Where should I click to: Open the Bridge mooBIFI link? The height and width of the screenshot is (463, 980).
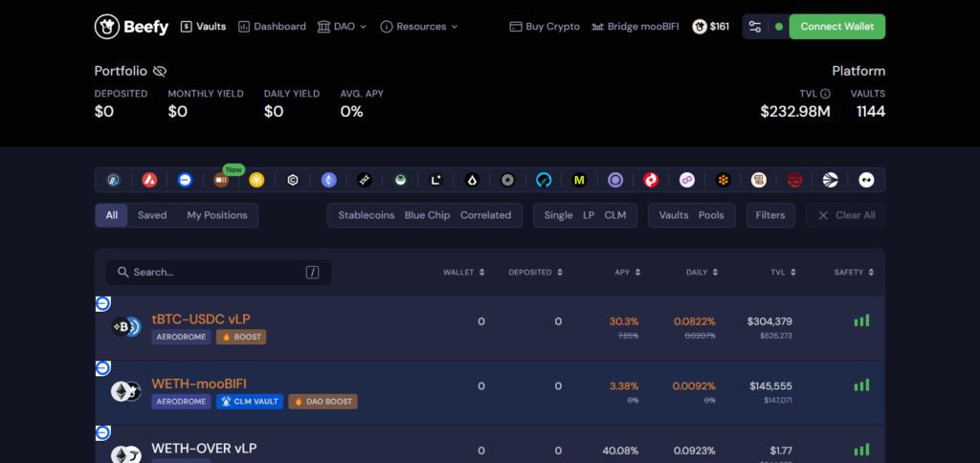coord(635,26)
